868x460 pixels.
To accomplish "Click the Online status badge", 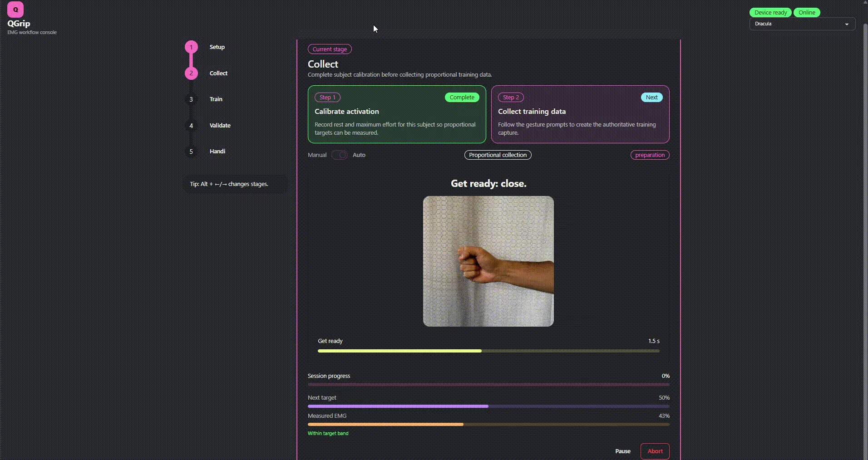I will pyautogui.click(x=807, y=13).
